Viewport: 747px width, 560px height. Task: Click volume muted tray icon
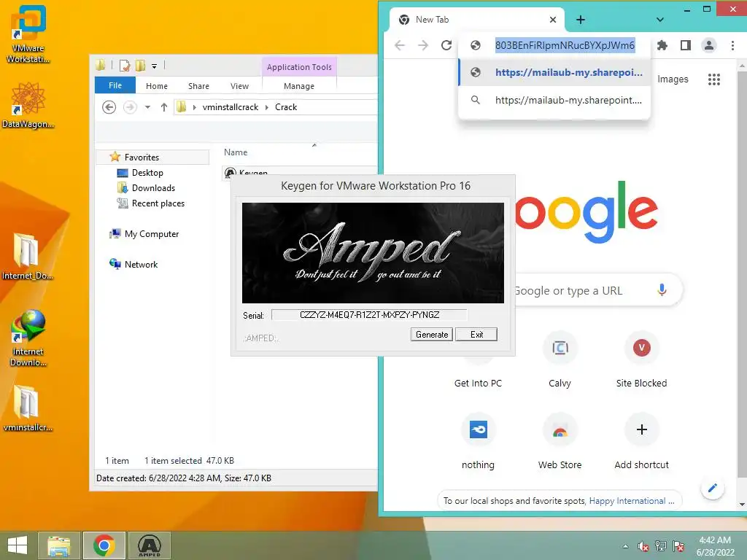tap(643, 546)
